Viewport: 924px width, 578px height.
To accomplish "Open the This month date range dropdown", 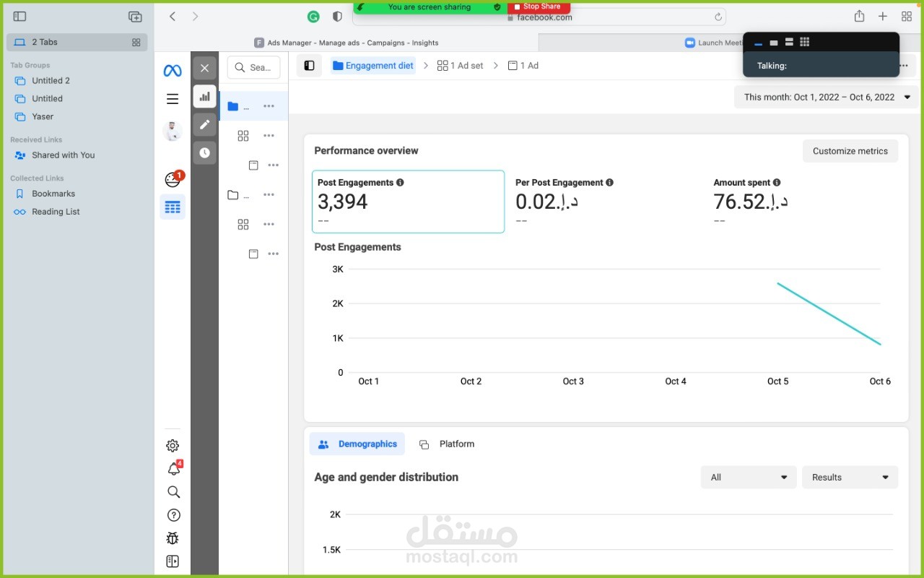I will click(x=827, y=97).
